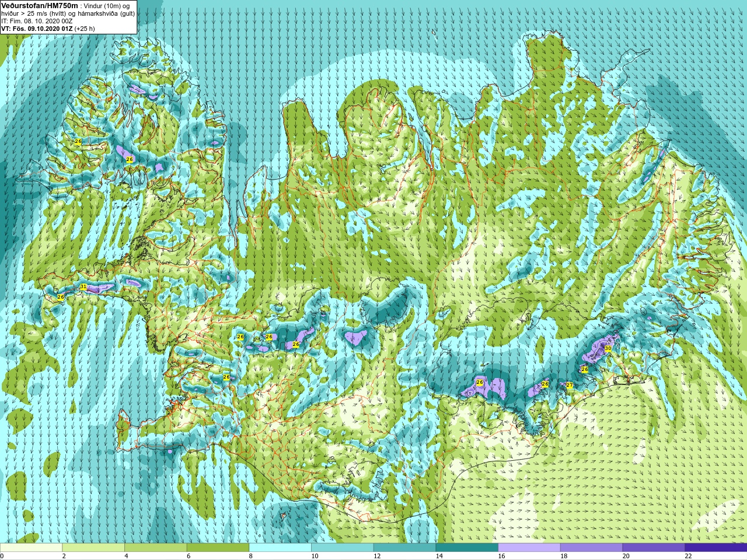This screenshot has height=560, width=747.
Task: Select the dark teal 14–16 m/s legend swatch
Action: point(467,548)
